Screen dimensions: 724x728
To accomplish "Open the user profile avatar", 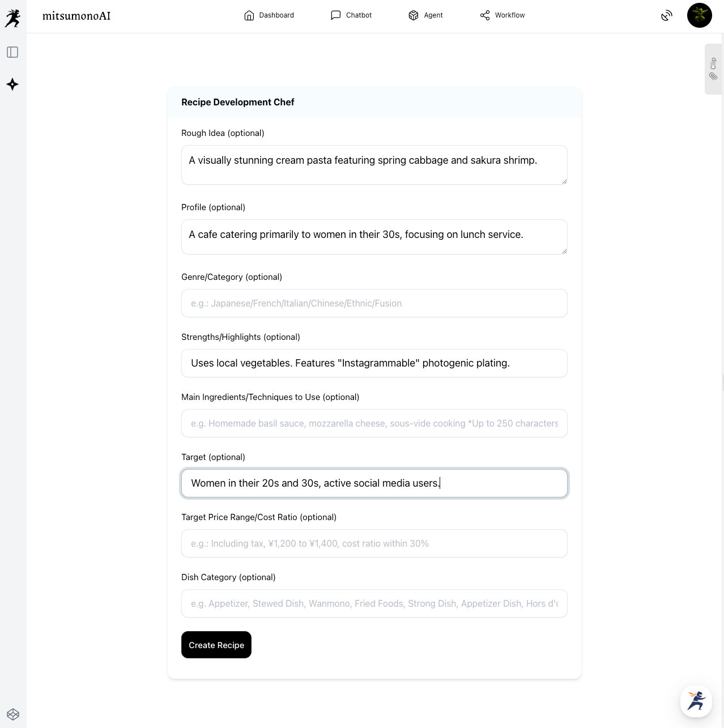I will pyautogui.click(x=699, y=15).
